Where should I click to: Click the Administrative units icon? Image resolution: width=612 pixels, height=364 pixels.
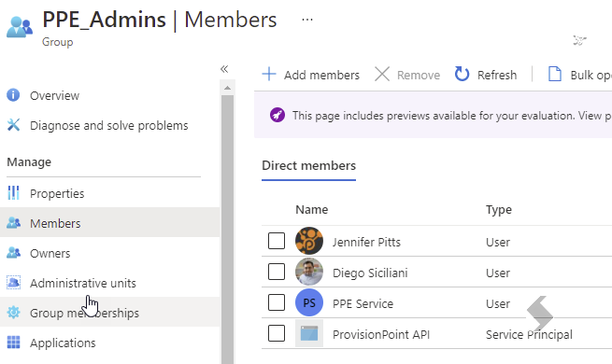13,282
